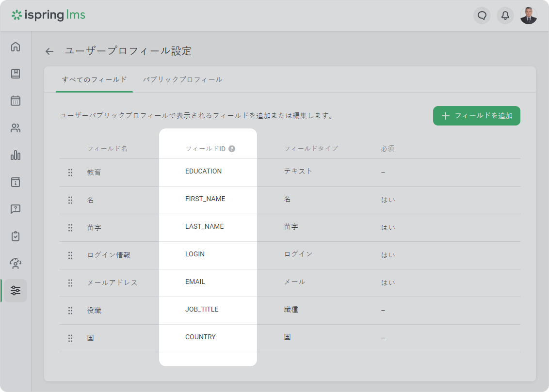This screenshot has height=392, width=549.
Task: Open the users icon in sidebar
Action: 16,128
